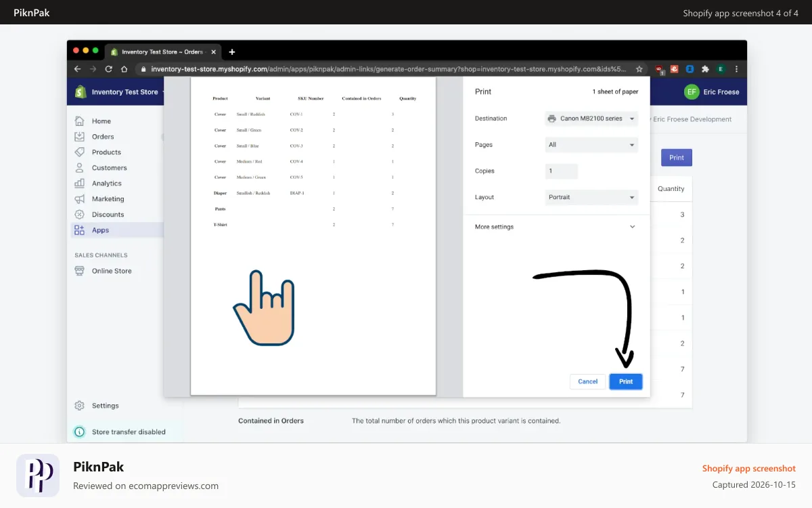The image size is (812, 508).
Task: Click the orange-red extension icon in toolbar
Action: pos(674,69)
